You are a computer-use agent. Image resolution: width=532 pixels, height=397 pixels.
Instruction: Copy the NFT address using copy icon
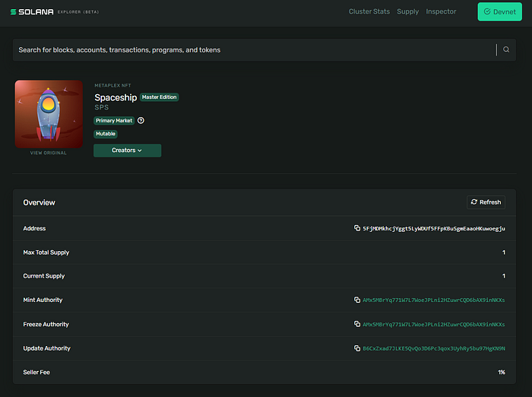click(357, 228)
